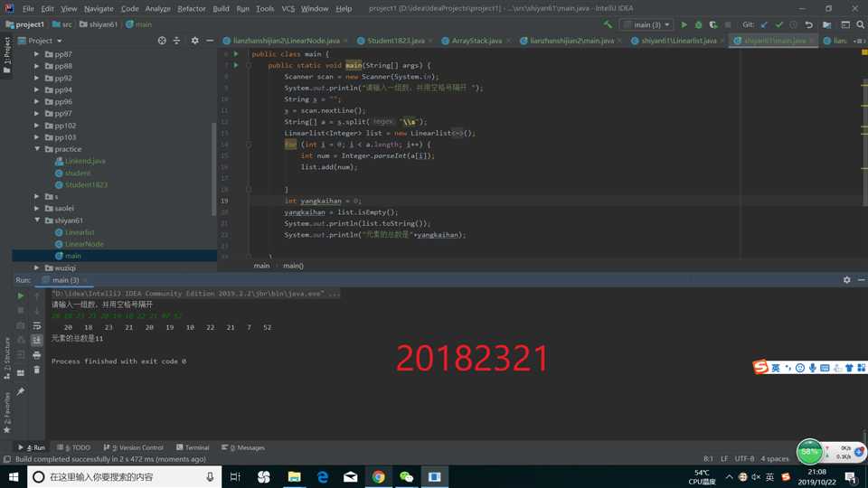868x488 pixels.
Task: Click LF line separator in status bar
Action: pyautogui.click(x=724, y=459)
